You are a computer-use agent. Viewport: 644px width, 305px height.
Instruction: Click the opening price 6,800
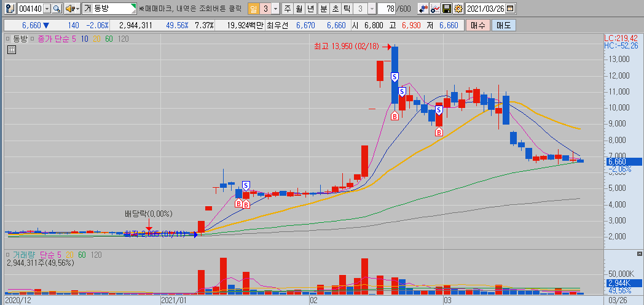coord(372,25)
